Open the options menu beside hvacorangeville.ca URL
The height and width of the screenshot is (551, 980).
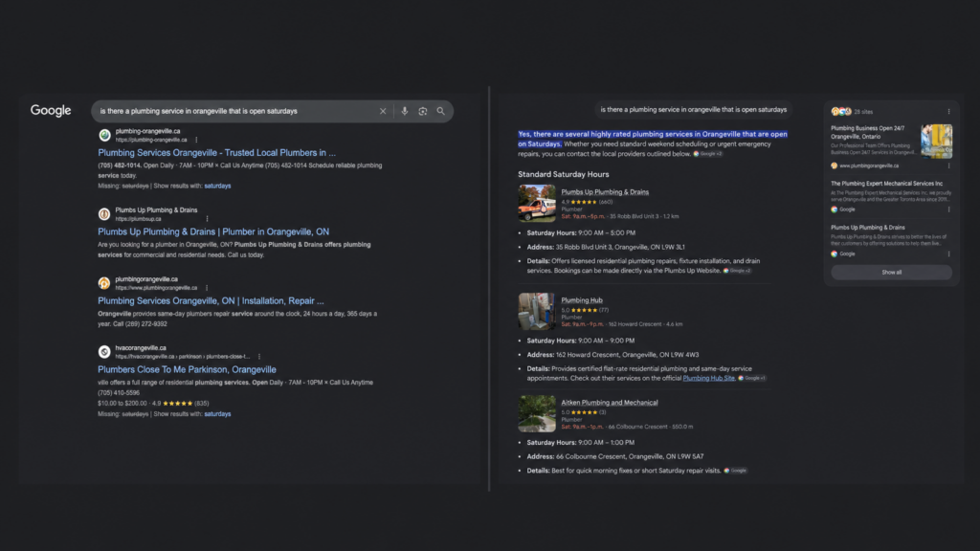click(x=258, y=357)
